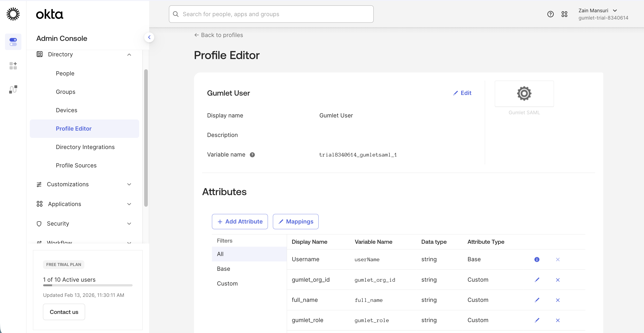Image resolution: width=644 pixels, height=333 pixels.
Task: Click the Variable name help tooltip icon
Action: tap(252, 155)
